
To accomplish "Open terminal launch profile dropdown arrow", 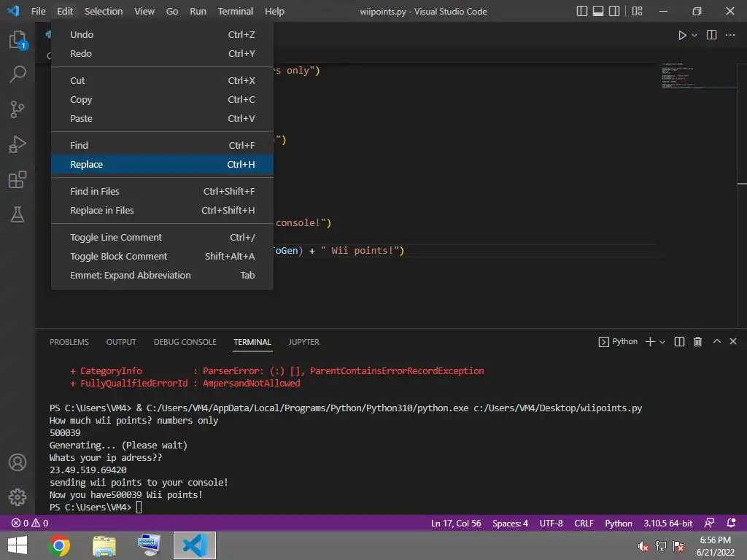I will click(x=662, y=342).
